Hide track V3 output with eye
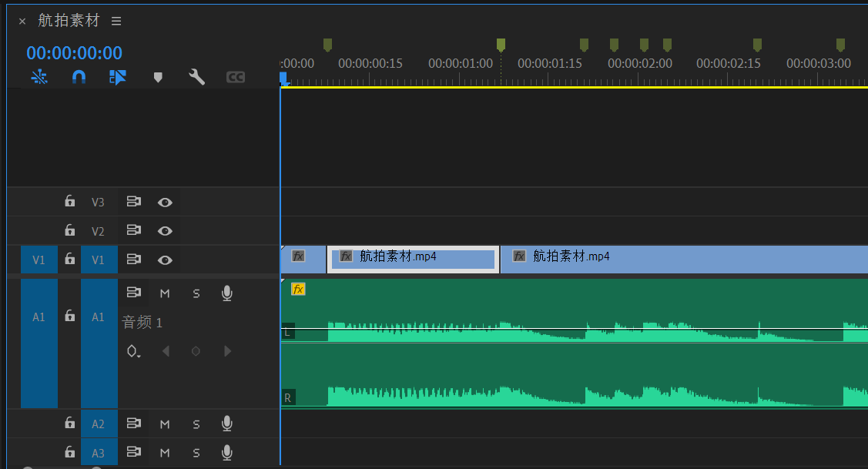 point(165,203)
